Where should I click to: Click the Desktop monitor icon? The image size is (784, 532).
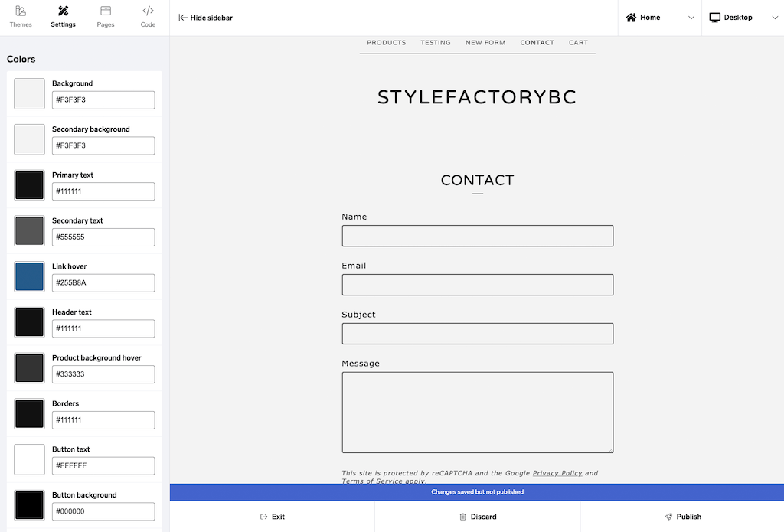715,18
